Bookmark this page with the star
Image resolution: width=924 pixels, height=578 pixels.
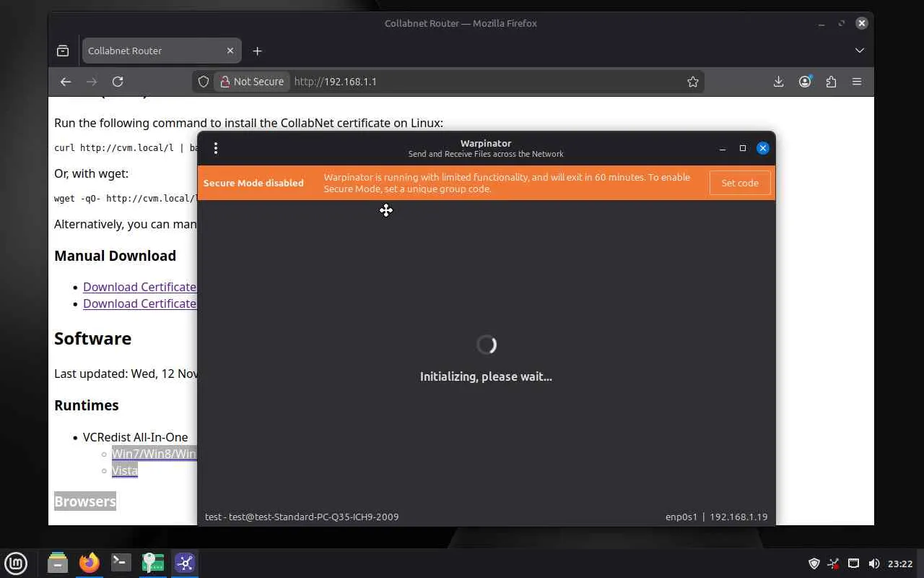click(693, 82)
